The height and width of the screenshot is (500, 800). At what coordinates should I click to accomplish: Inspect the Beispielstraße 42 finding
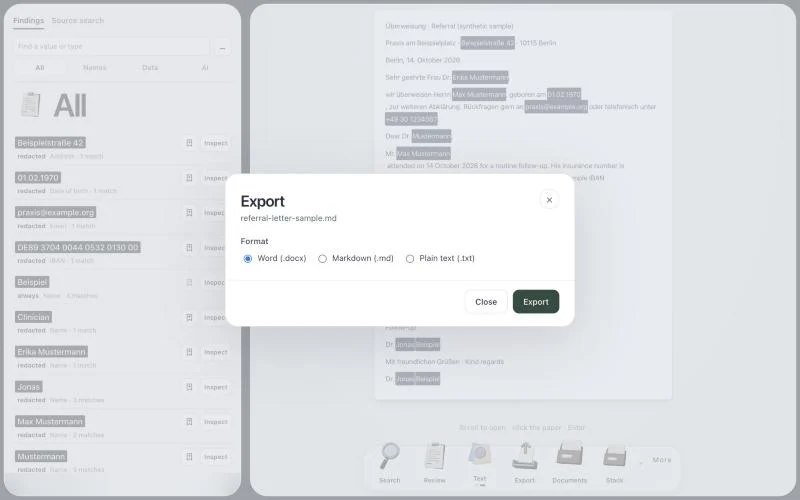pos(215,143)
